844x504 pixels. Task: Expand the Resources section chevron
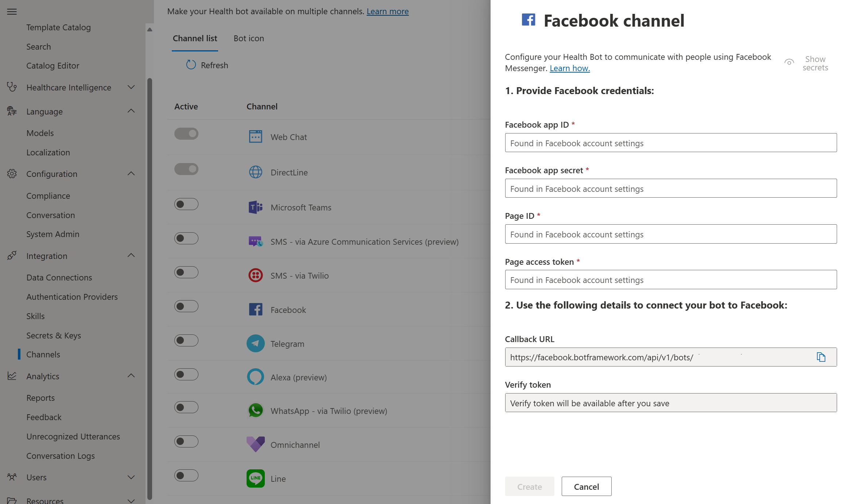click(x=131, y=501)
